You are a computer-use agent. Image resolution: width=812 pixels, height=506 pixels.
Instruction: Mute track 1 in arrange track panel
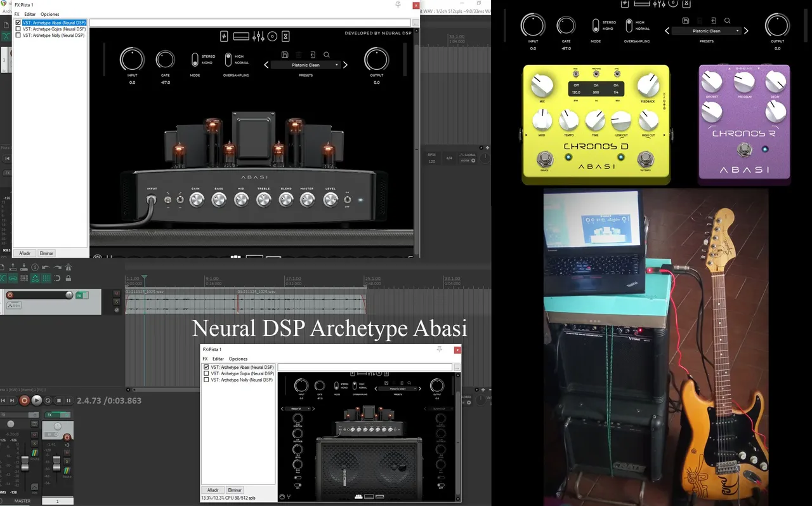(117, 293)
